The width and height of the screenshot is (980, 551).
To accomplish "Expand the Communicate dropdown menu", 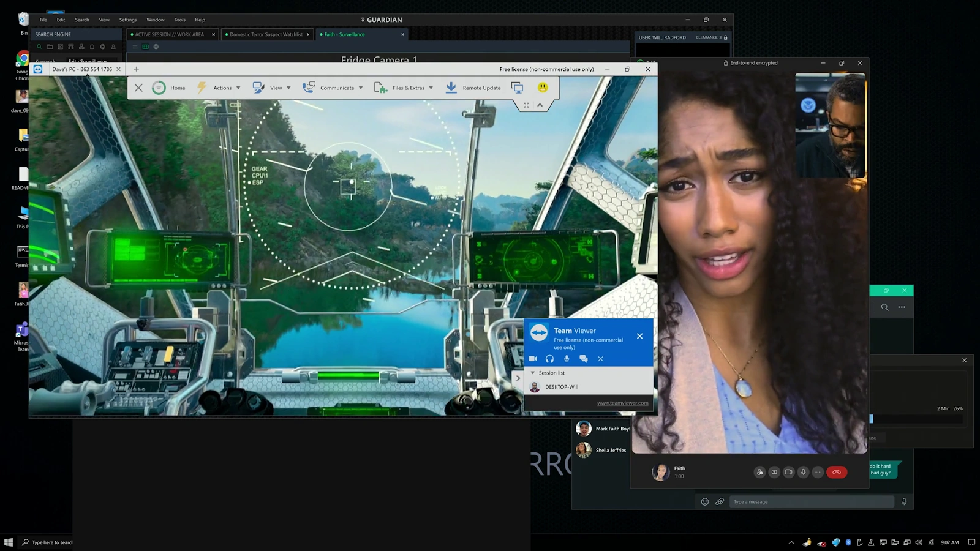I will pyautogui.click(x=333, y=88).
